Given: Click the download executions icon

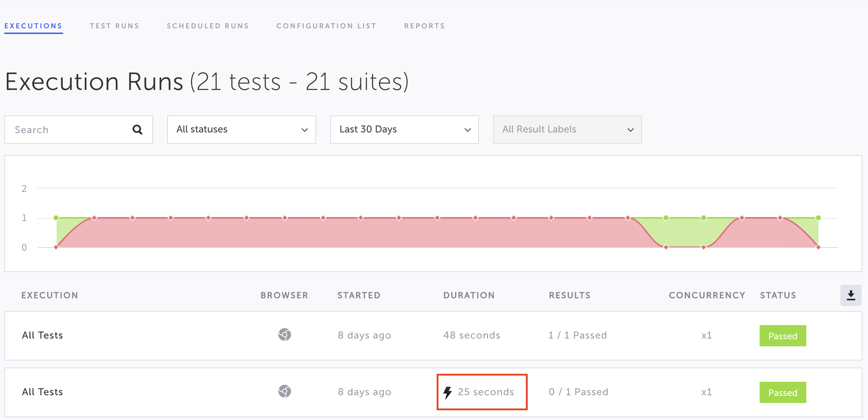Looking at the screenshot, I should (851, 295).
